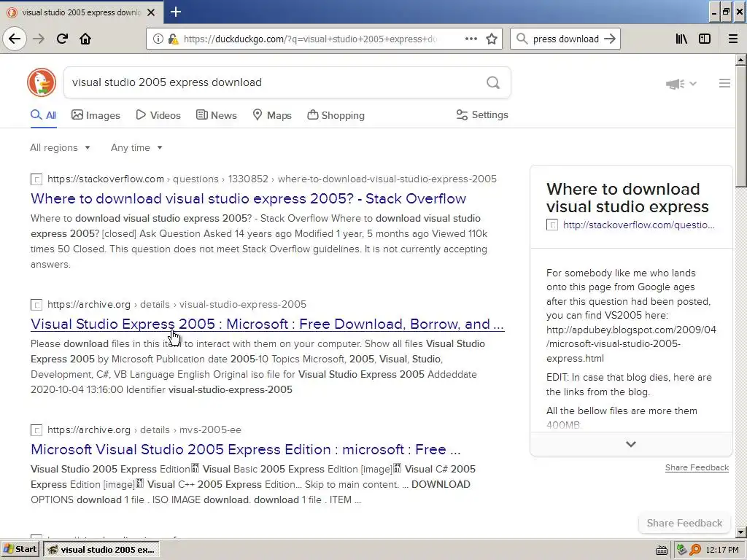Click 'Where to download visual studio express' heading
The width and height of the screenshot is (747, 560).
point(627,198)
